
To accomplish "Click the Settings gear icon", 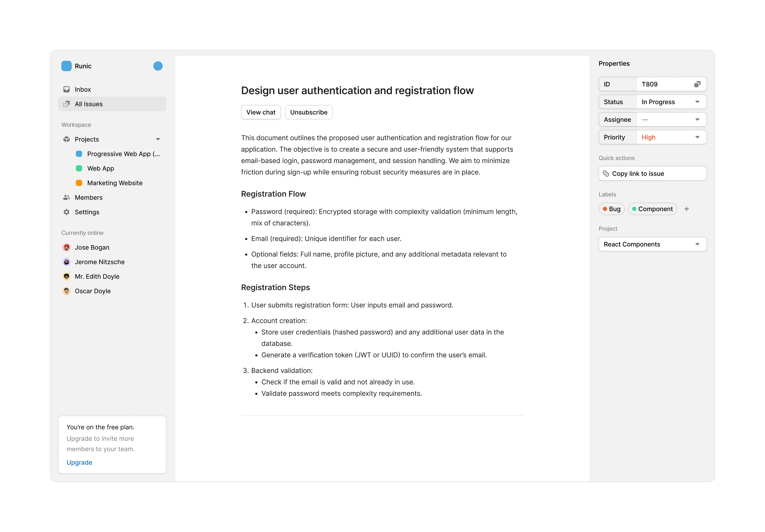I will [x=67, y=212].
